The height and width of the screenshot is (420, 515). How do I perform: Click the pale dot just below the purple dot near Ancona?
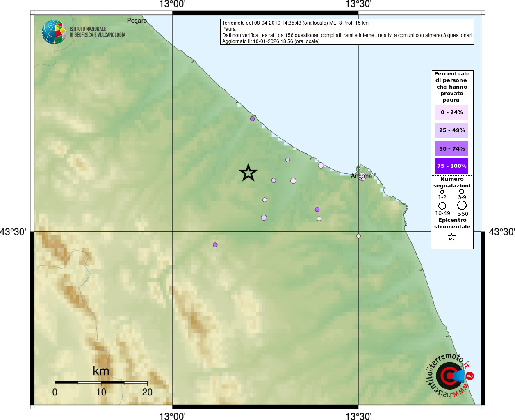pos(319,219)
